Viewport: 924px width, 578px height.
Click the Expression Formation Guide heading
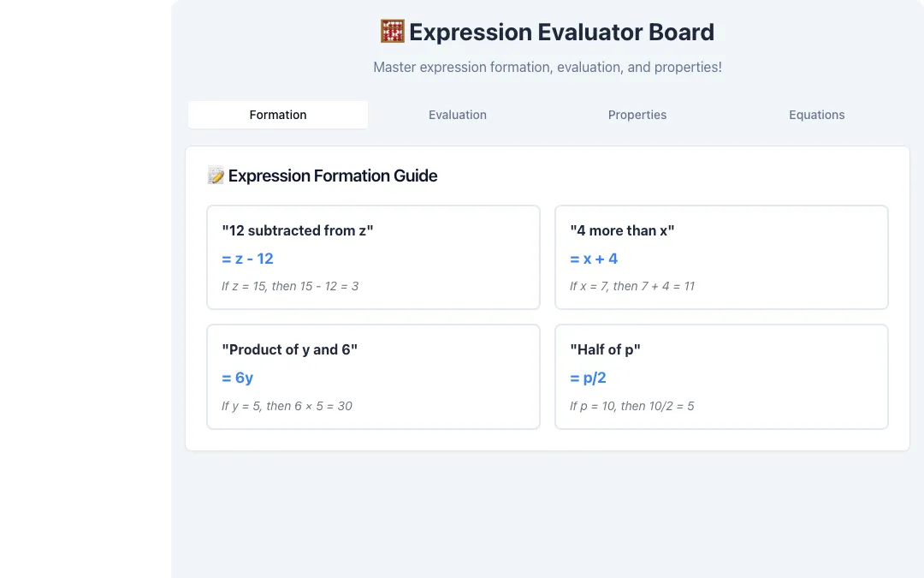point(333,176)
